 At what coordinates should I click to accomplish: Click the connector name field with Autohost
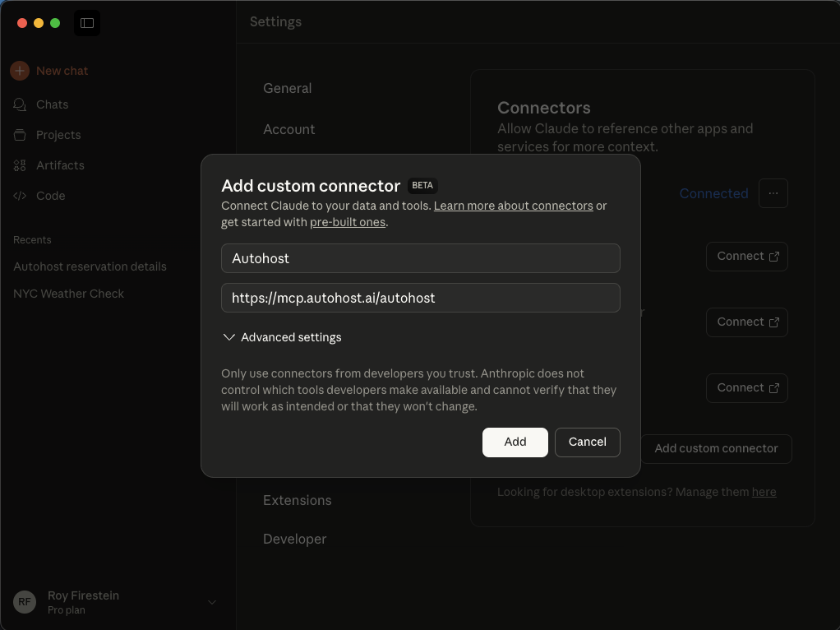(420, 258)
